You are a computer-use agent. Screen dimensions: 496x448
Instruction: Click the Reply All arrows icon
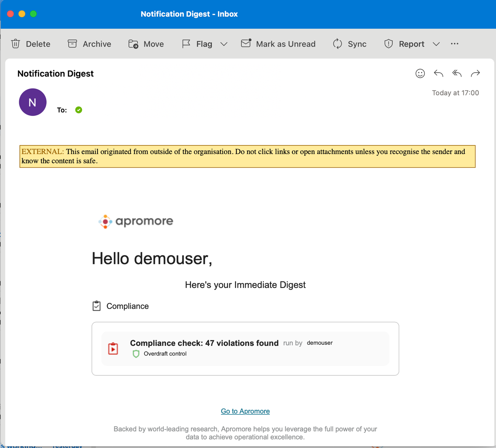pyautogui.click(x=457, y=73)
